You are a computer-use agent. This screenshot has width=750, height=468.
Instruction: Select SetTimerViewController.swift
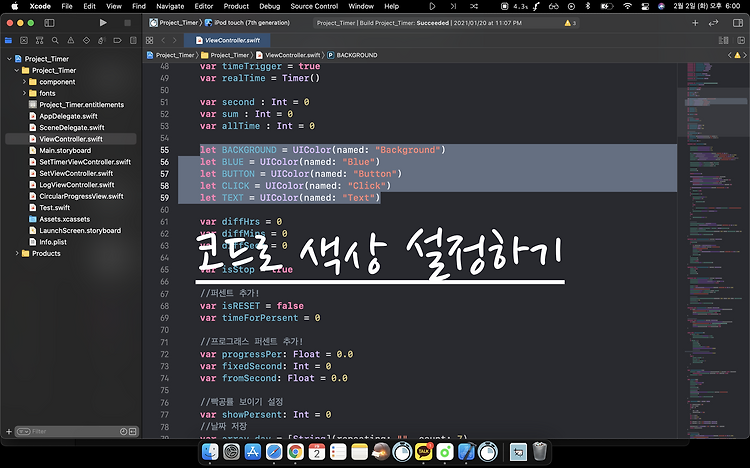[80, 162]
